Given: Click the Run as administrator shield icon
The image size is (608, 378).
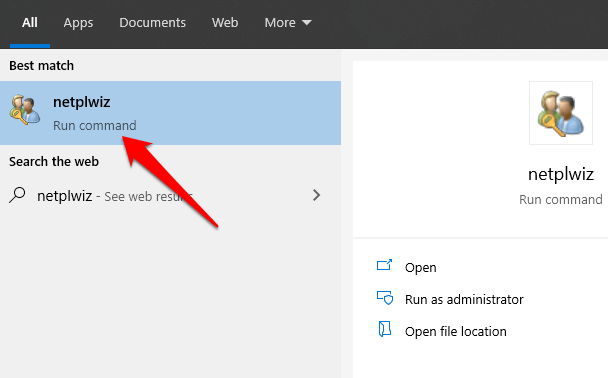Looking at the screenshot, I should point(385,298).
